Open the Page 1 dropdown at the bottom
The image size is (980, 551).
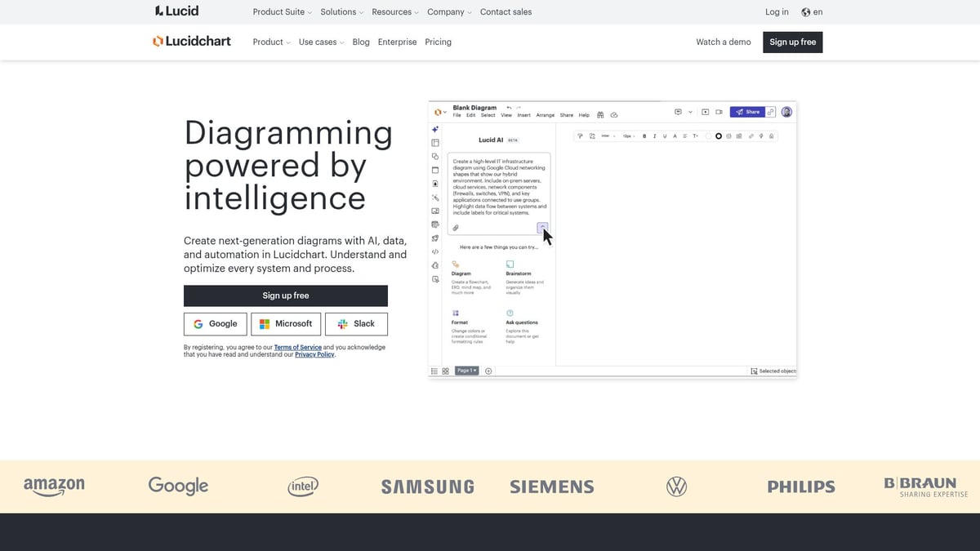coord(466,370)
